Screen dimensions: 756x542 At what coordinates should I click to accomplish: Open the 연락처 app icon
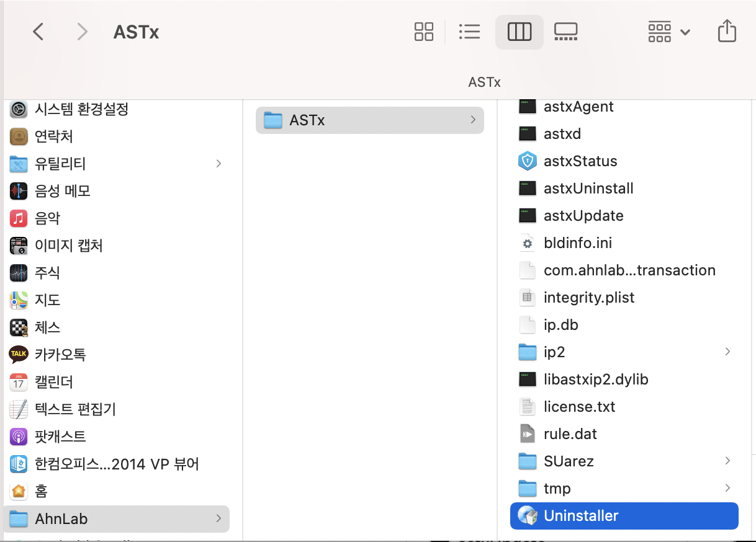pyautogui.click(x=19, y=136)
